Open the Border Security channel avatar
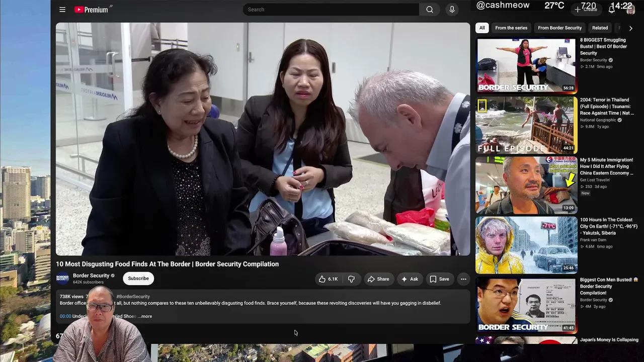This screenshot has width=644, height=362. [62, 279]
